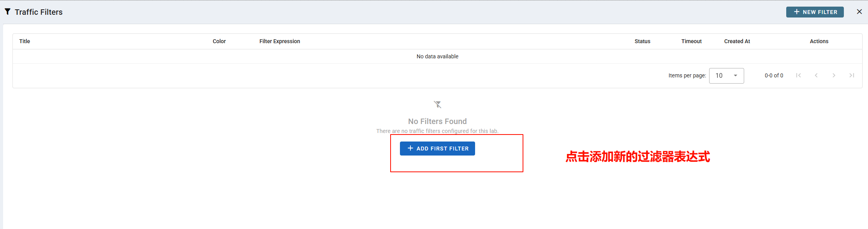Close the Traffic Filters panel
This screenshot has height=229, width=868.
click(x=859, y=12)
